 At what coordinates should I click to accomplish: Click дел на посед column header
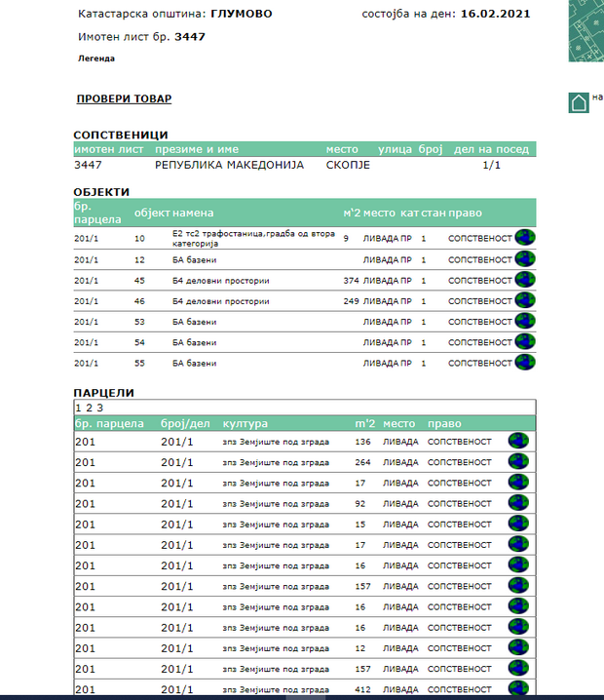pos(492,149)
